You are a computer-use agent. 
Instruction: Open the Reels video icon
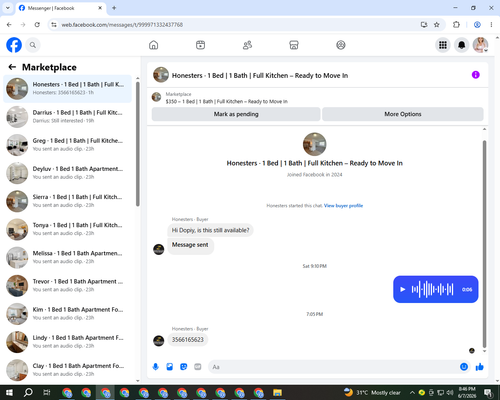coord(200,45)
